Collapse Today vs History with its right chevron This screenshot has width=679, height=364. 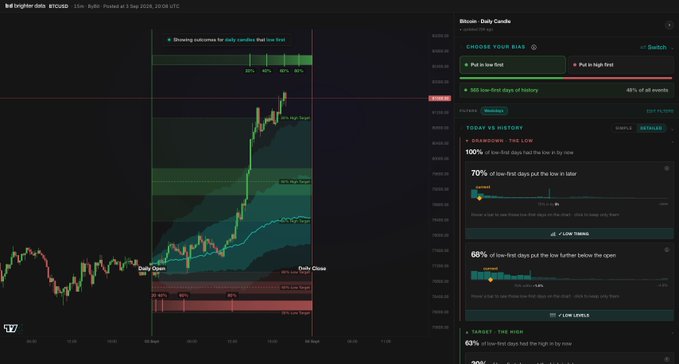672,129
